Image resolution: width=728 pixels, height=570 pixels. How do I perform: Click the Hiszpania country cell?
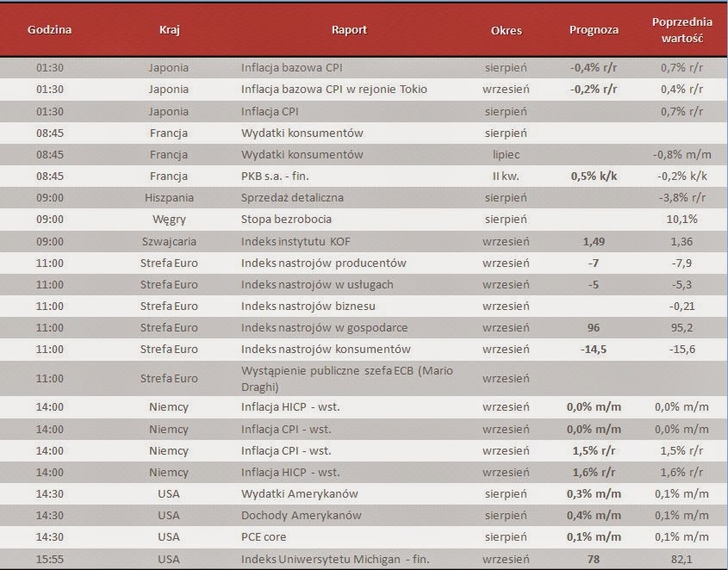pos(169,198)
